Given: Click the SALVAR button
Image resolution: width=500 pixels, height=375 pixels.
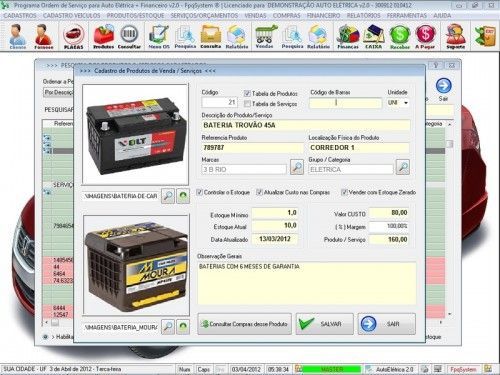Looking at the screenshot, I should point(324,324).
